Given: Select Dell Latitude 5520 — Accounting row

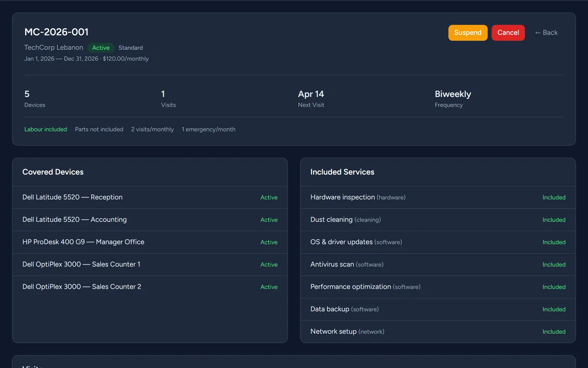Looking at the screenshot, I should coord(150,220).
